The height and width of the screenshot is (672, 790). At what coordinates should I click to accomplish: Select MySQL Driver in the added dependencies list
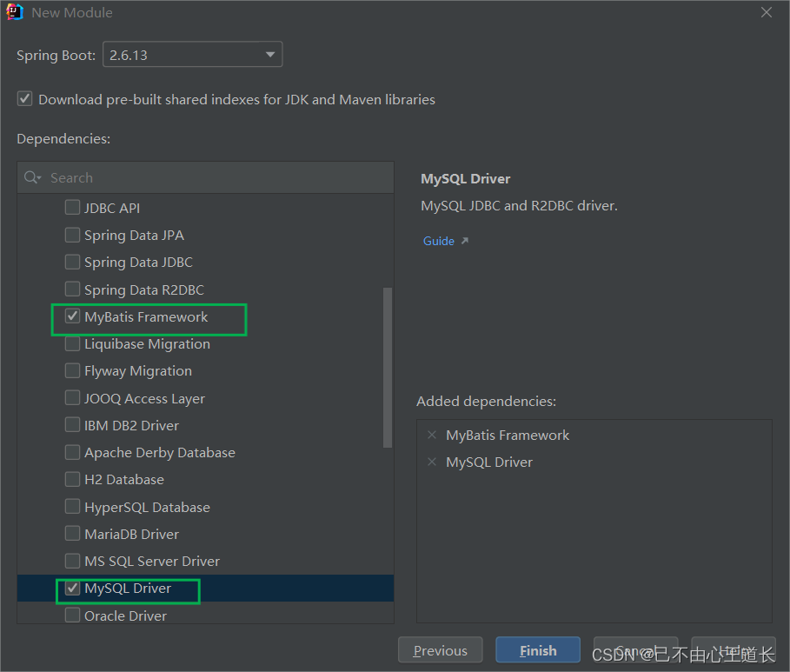tap(489, 462)
